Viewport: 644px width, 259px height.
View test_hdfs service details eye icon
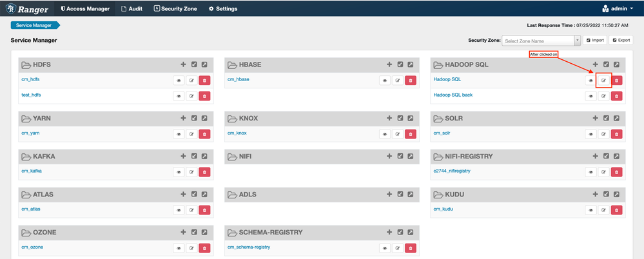tap(179, 96)
